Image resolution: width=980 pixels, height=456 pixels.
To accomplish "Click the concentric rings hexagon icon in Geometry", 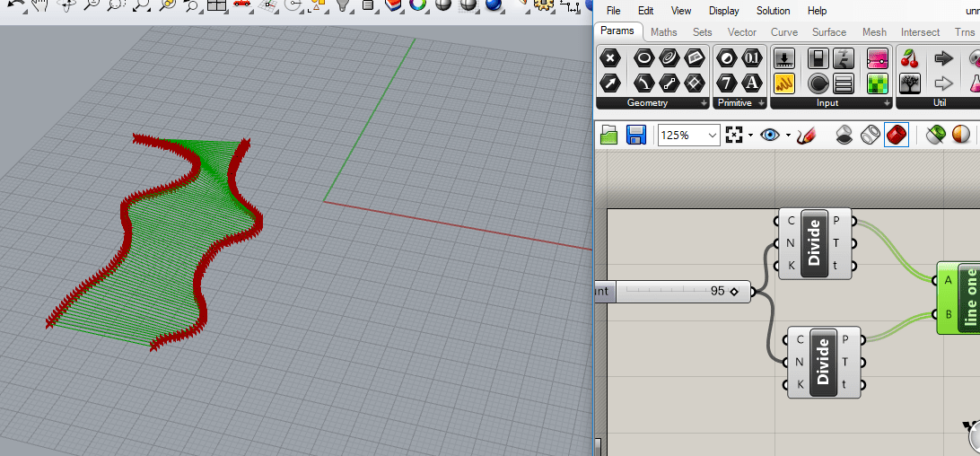I will [669, 59].
